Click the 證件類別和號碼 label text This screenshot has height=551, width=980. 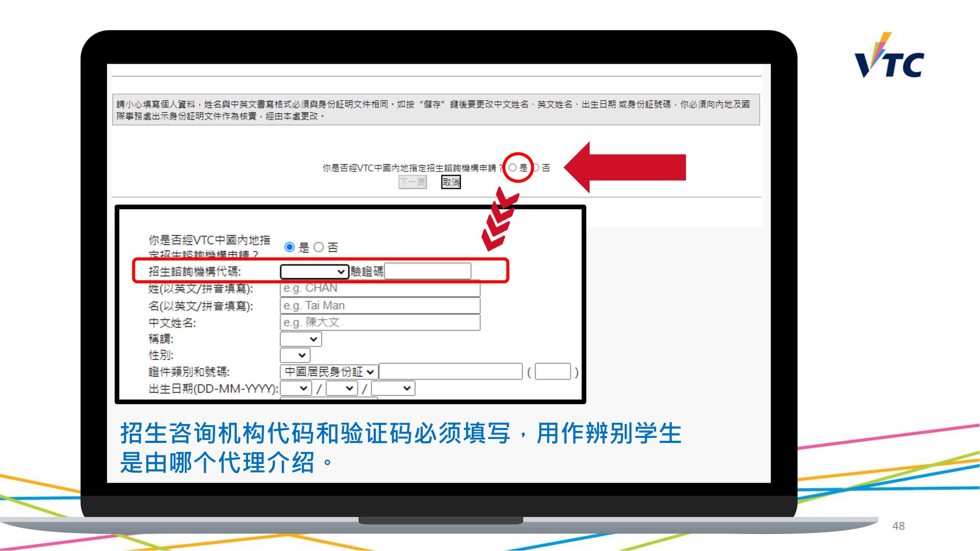coord(189,372)
